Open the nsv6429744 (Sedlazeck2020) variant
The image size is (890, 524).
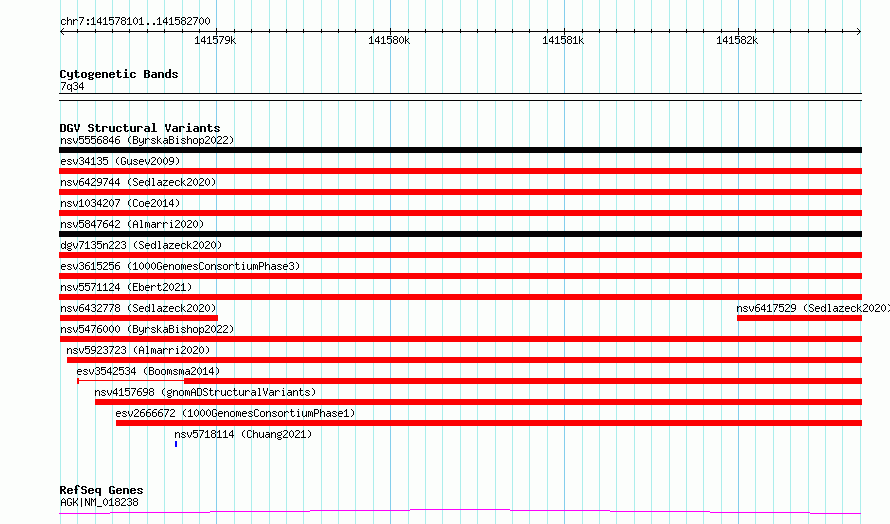click(138, 182)
